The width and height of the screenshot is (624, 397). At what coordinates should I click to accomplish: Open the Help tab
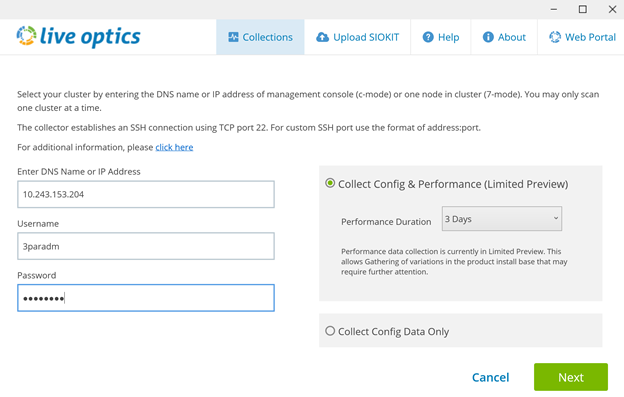click(x=441, y=37)
